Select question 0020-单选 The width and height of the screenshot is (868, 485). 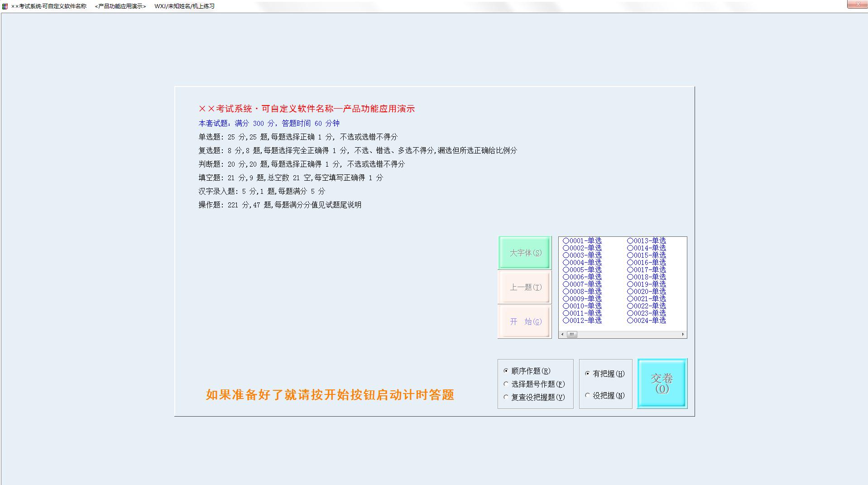pos(647,291)
